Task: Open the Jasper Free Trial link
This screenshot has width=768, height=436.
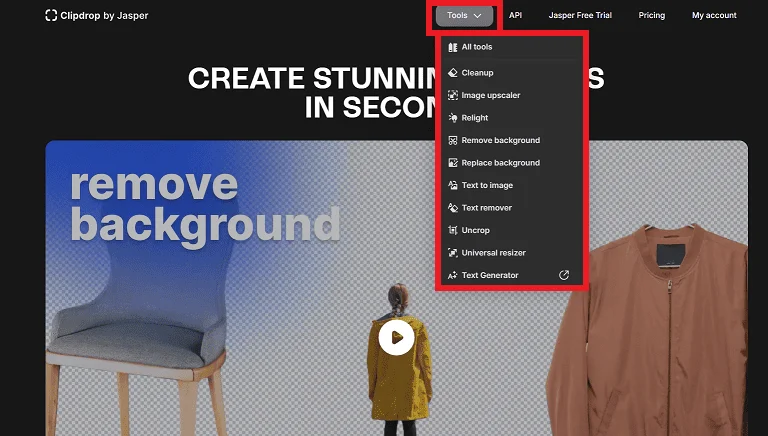Action: (x=580, y=15)
